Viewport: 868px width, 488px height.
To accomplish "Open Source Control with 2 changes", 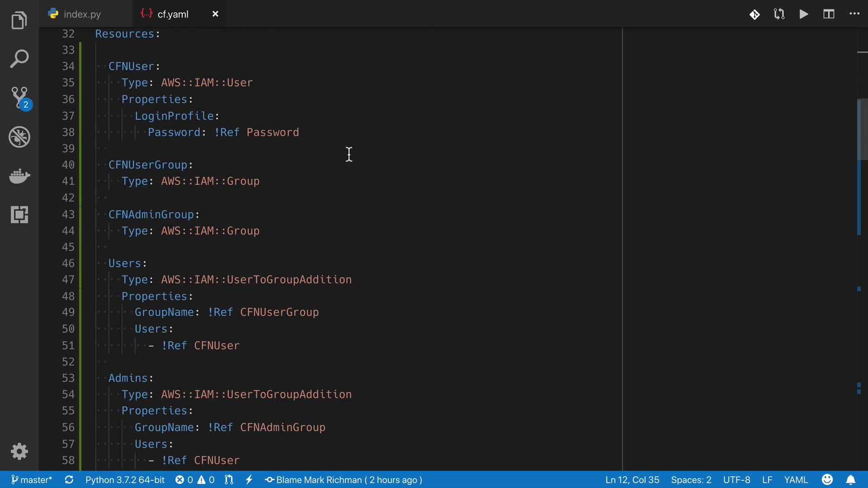I will [x=20, y=98].
